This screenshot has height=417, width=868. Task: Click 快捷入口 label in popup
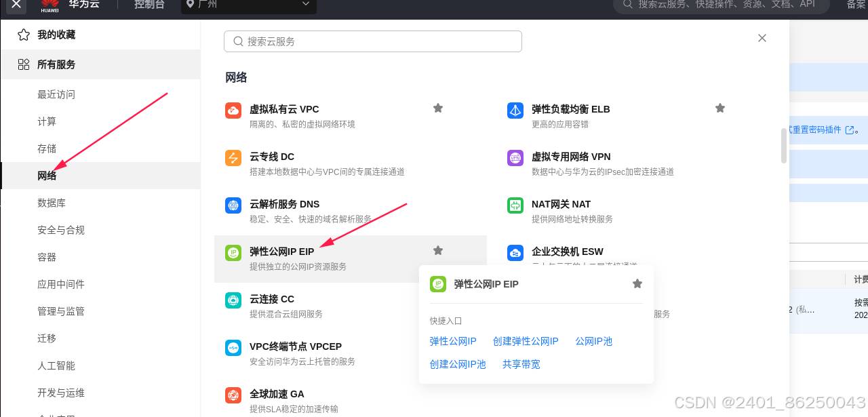point(446,321)
